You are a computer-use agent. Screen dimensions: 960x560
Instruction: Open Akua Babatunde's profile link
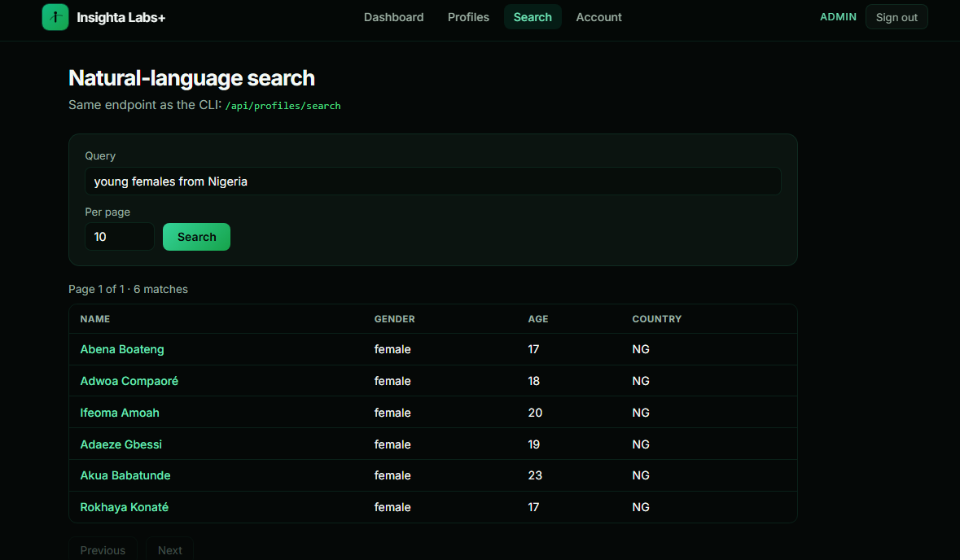pyautogui.click(x=125, y=475)
